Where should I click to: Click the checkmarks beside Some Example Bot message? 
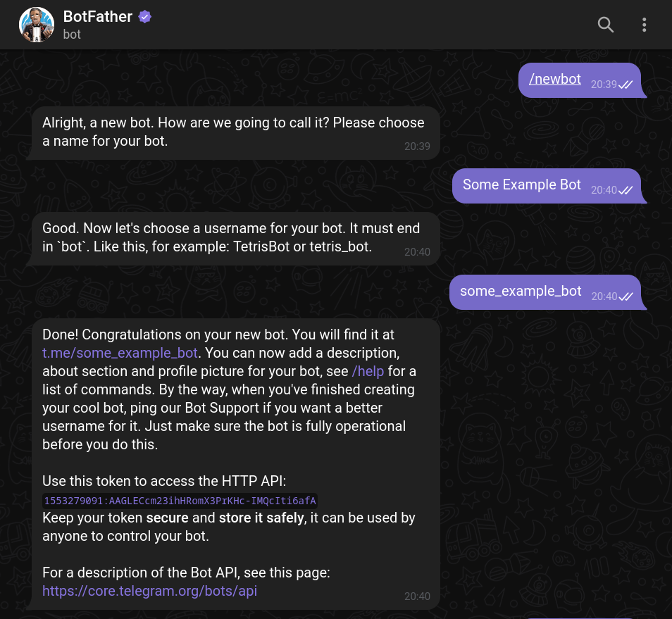click(x=626, y=191)
